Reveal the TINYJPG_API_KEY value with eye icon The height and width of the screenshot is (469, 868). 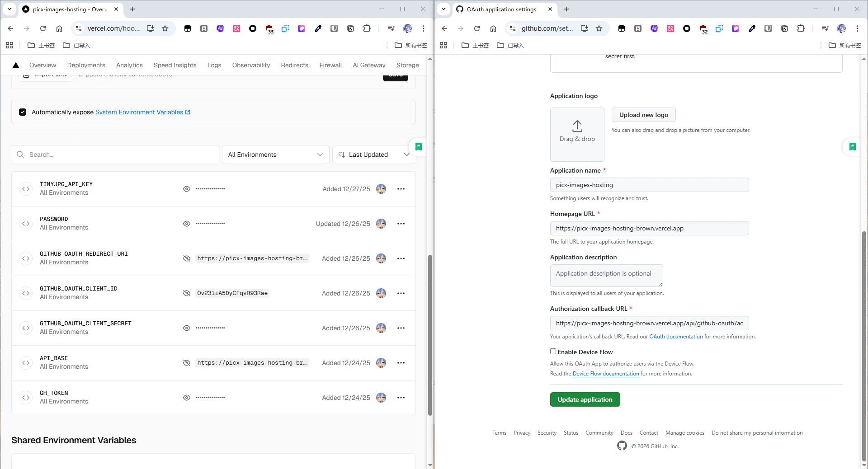(x=186, y=189)
